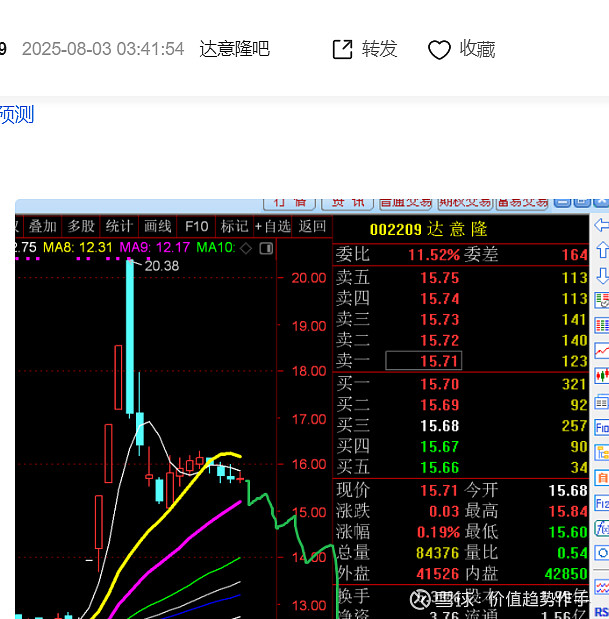Click the F10 sidebar icon

click(602, 428)
